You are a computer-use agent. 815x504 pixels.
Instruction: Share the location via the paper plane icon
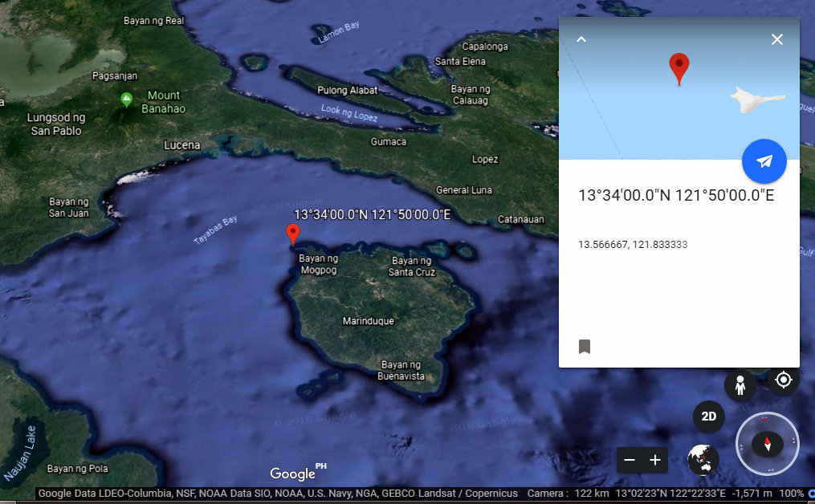tap(764, 161)
